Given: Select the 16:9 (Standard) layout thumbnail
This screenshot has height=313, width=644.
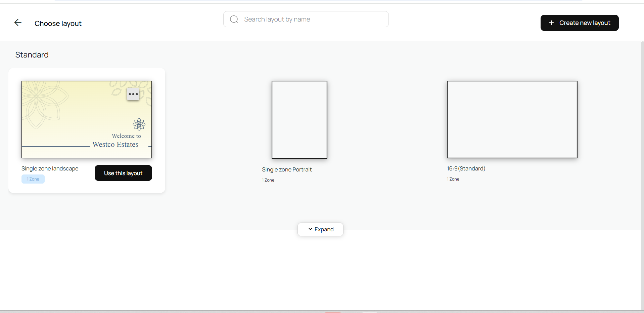Looking at the screenshot, I should 512,119.
